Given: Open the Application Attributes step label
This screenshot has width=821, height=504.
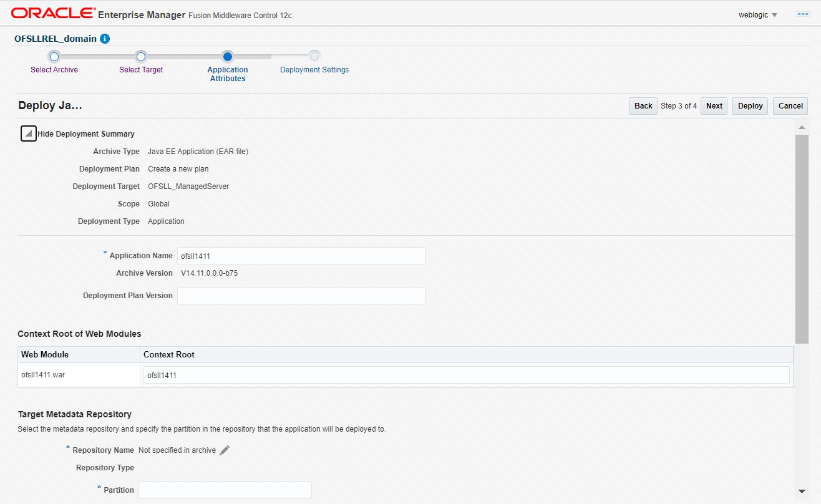Looking at the screenshot, I should pyautogui.click(x=228, y=74).
